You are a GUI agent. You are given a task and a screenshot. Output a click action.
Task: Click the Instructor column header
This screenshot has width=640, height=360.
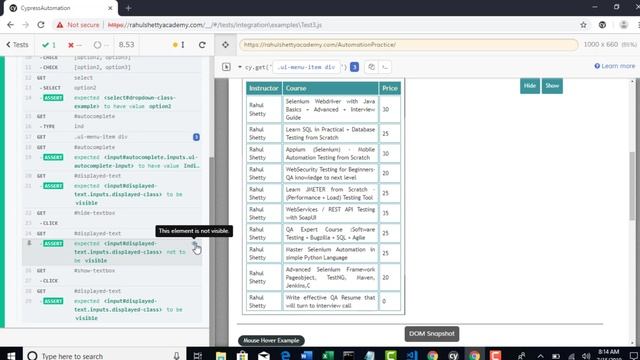264,88
